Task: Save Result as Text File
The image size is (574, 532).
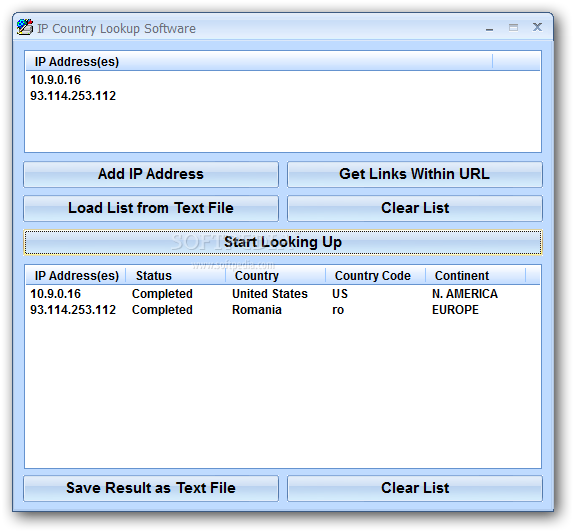Action: [x=151, y=488]
